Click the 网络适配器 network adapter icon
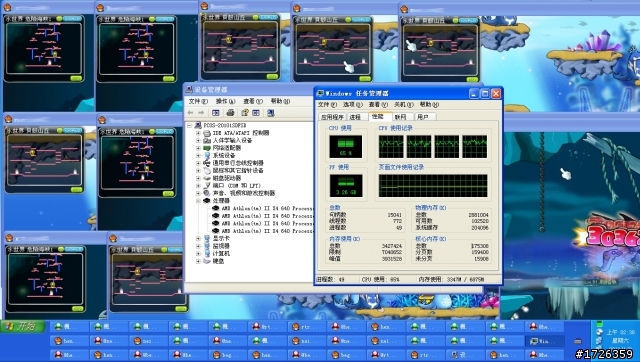Screen dimensions: 640x362 pyautogui.click(x=207, y=148)
